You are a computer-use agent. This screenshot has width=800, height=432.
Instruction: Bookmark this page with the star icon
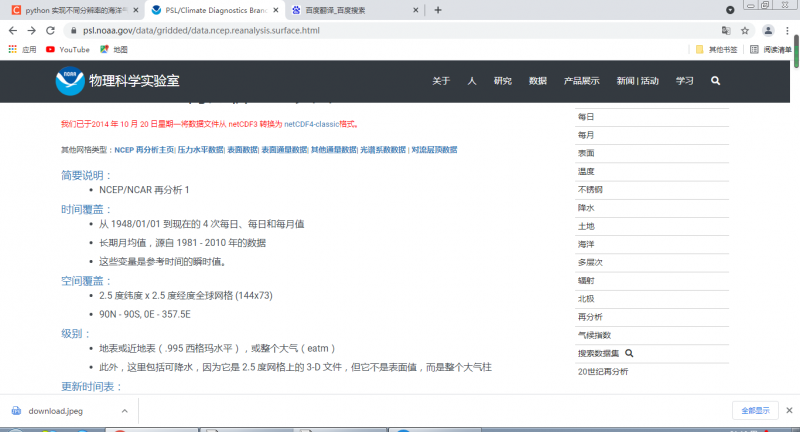pyautogui.click(x=746, y=30)
